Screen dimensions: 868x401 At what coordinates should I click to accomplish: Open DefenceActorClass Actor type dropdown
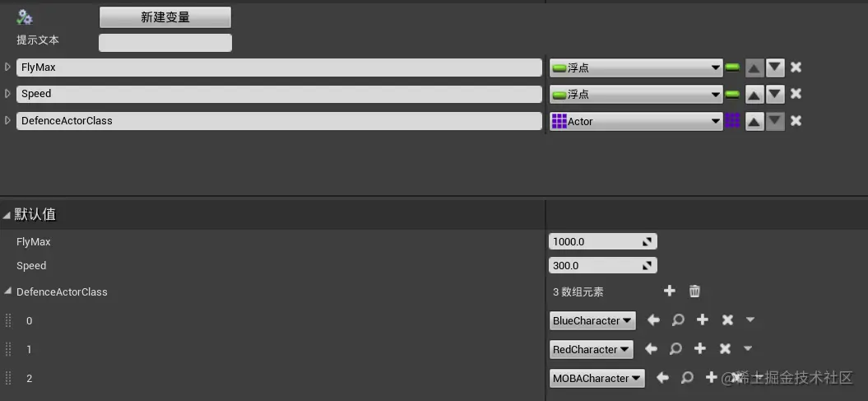coord(635,121)
